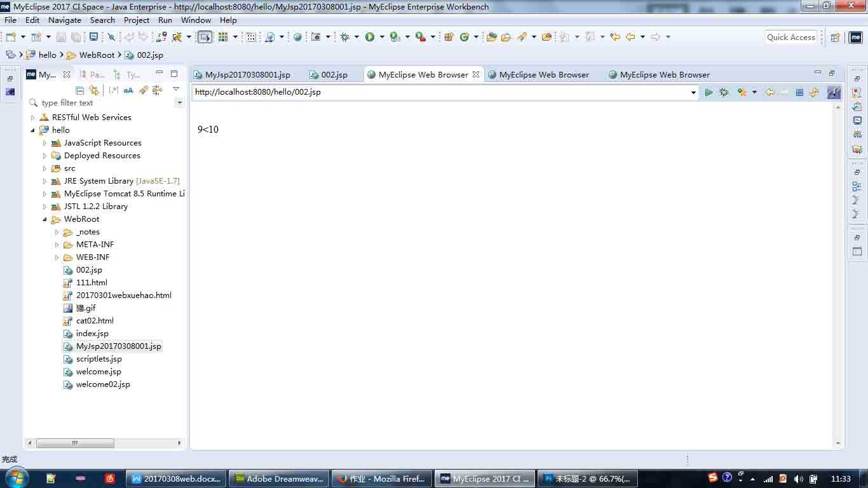Collapse the hello project node

[x=33, y=130]
